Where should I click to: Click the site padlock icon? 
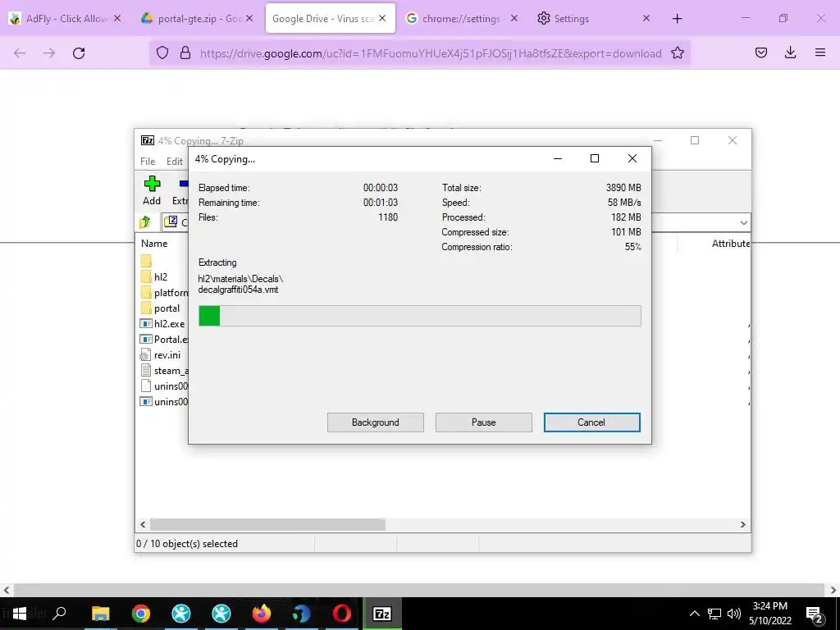(x=185, y=53)
